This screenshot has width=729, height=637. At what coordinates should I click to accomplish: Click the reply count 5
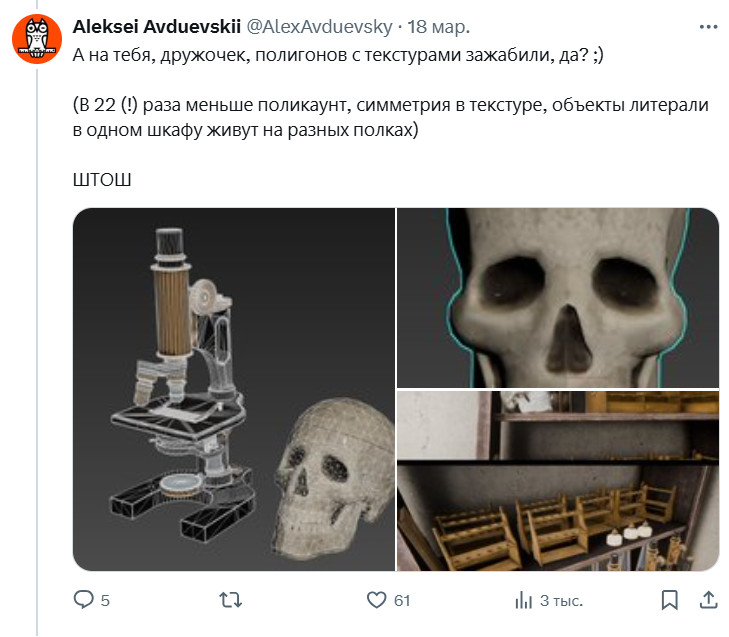[105, 600]
